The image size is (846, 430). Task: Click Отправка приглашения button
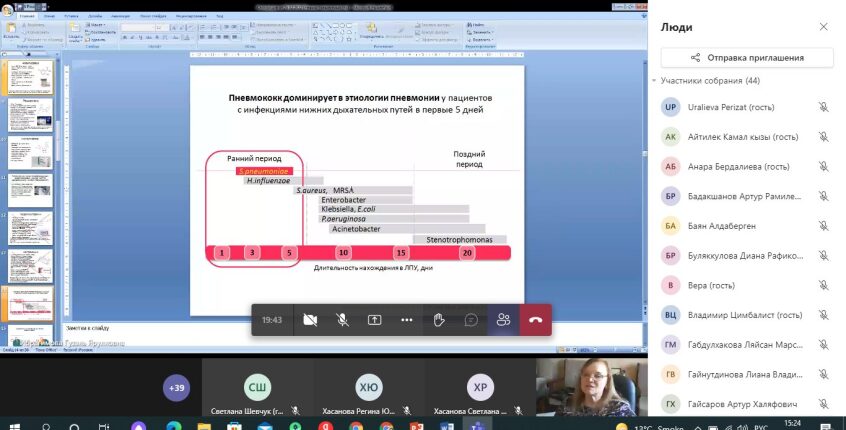click(x=747, y=57)
